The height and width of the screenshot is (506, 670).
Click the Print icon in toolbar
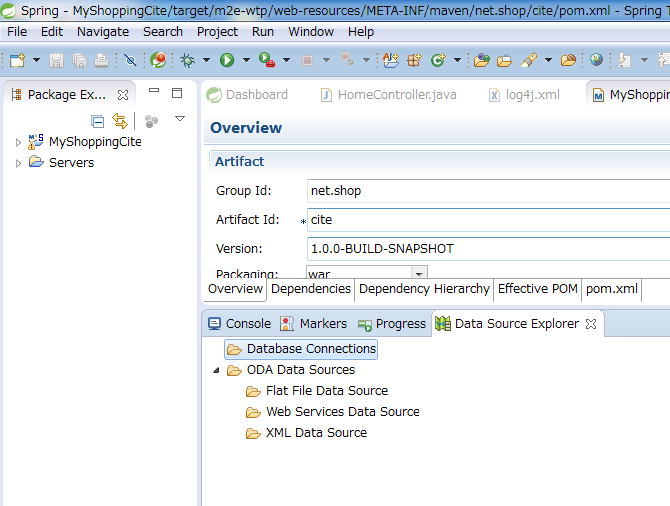click(x=101, y=60)
